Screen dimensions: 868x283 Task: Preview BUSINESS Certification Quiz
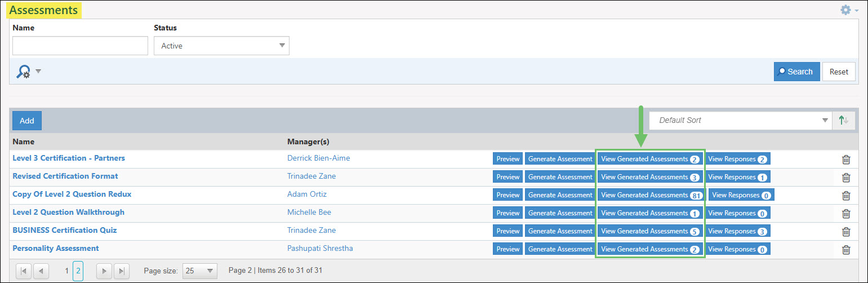click(508, 231)
